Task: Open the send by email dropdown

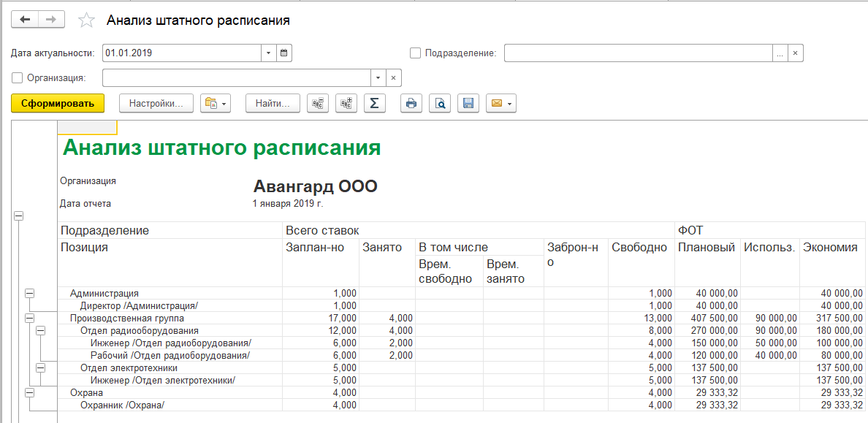Action: pos(500,104)
